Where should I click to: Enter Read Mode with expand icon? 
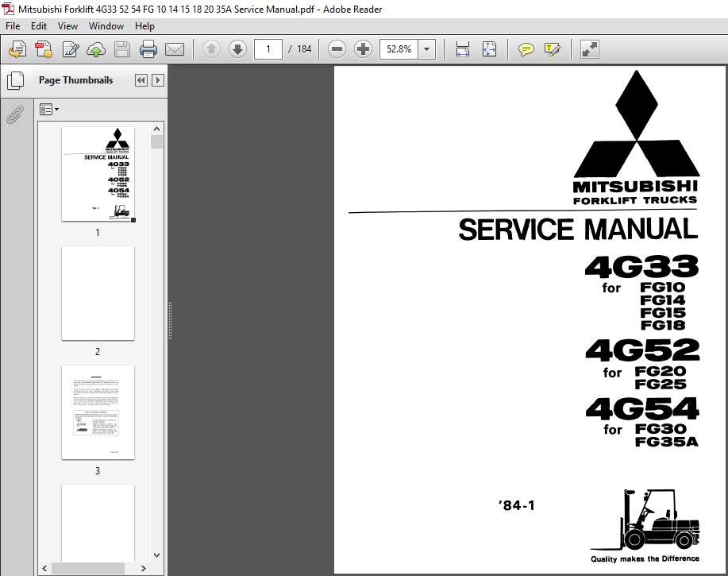click(590, 49)
